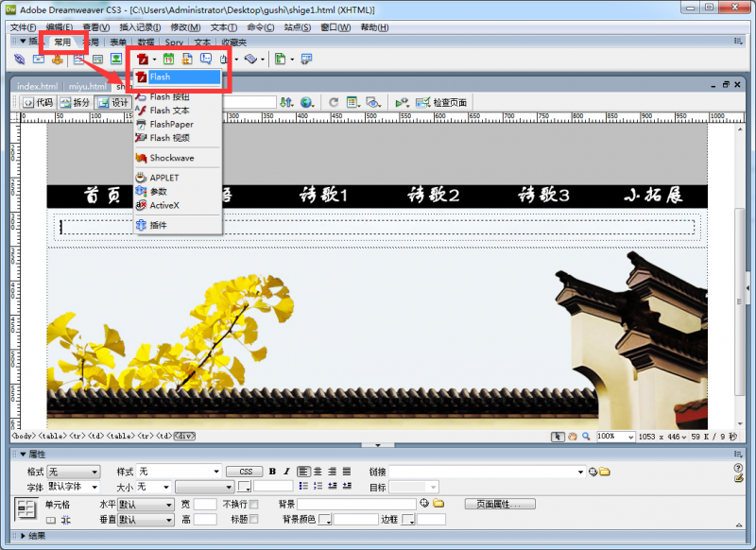
Task: Click the Comment speech-bubble icon
Action: 206,60
